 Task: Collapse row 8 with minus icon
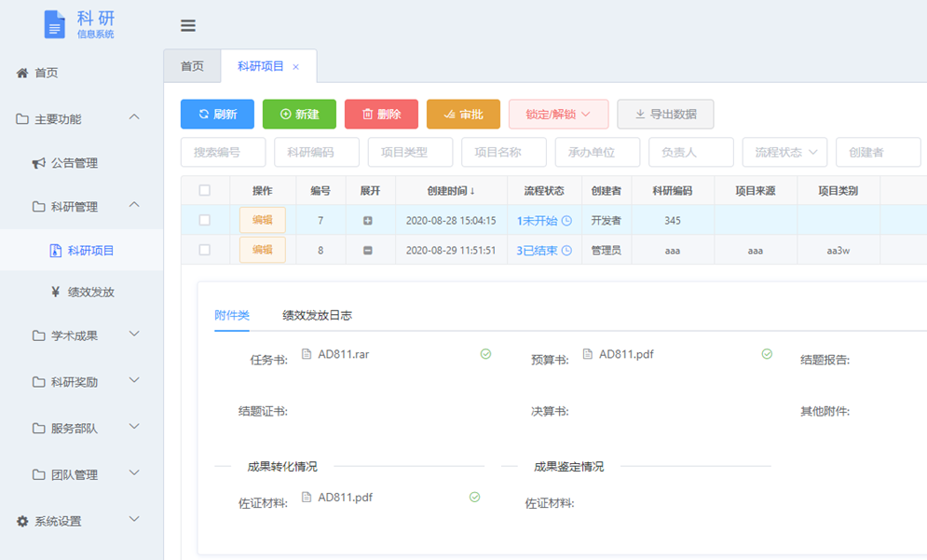[x=368, y=250]
